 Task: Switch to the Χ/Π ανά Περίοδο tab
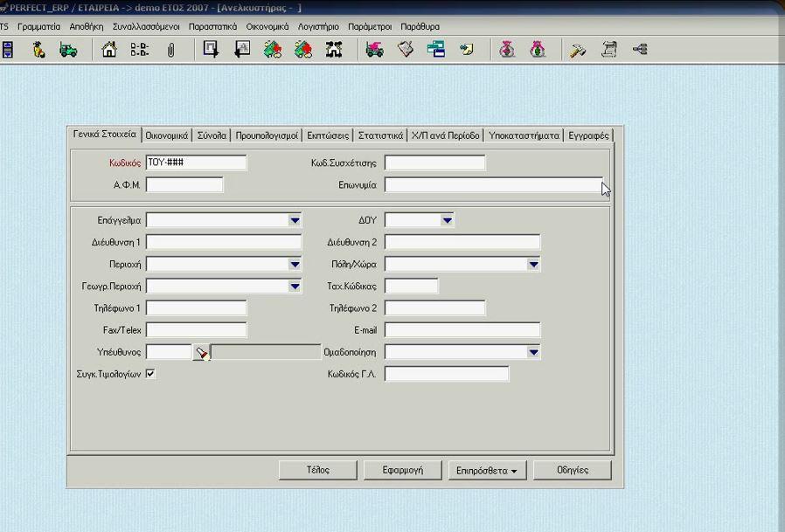pos(446,135)
